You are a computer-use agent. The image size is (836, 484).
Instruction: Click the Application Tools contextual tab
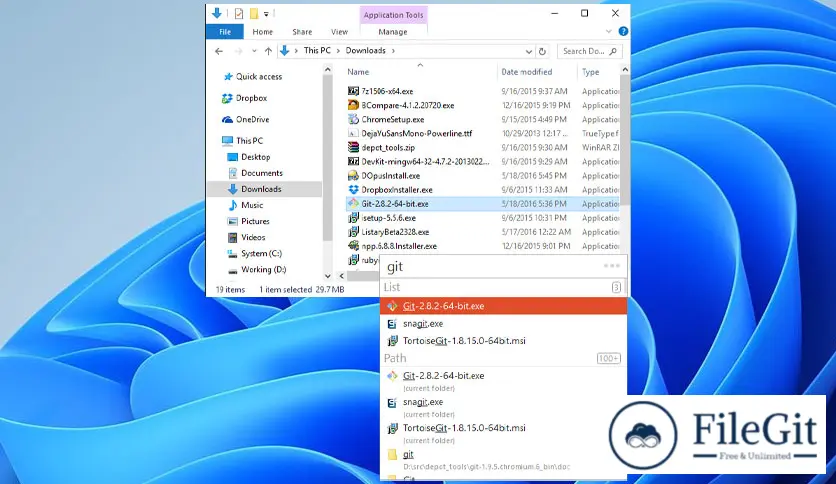tap(393, 15)
